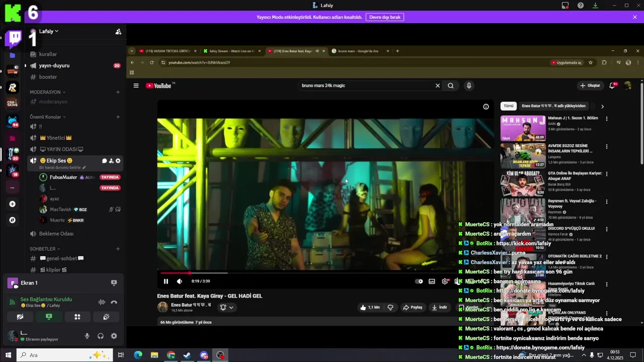Like the video with 1,1 Mn
The image size is (644, 362).
[370, 307]
